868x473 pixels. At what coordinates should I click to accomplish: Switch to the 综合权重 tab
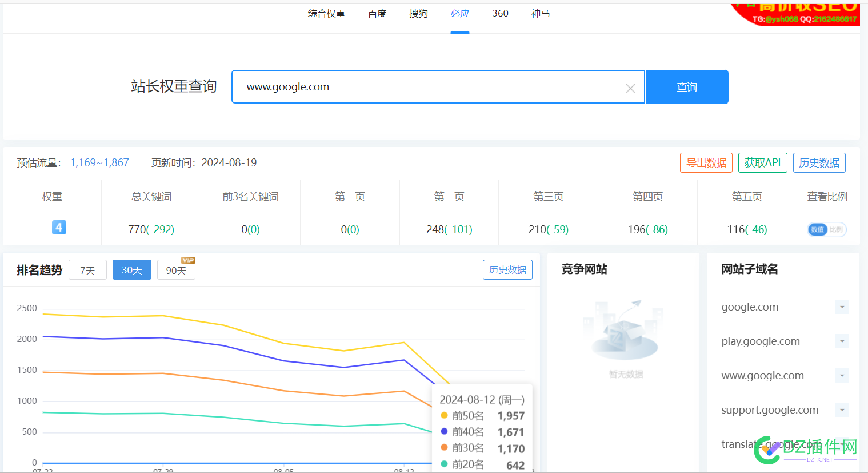pos(326,13)
